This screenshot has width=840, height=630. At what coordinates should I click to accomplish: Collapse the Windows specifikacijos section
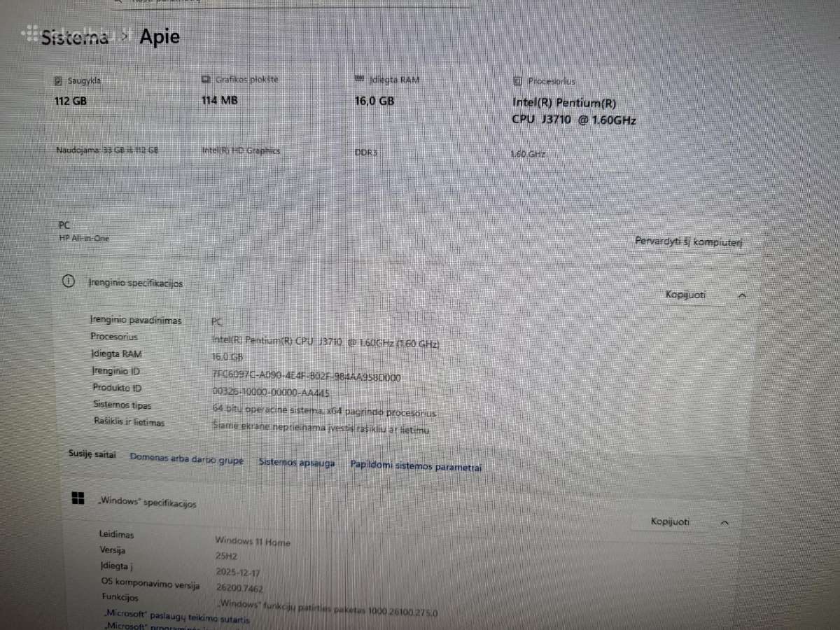point(724,522)
